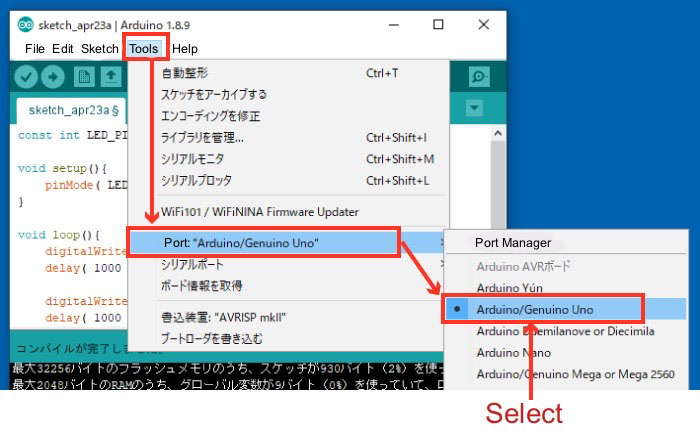This screenshot has width=700, height=442.
Task: Open WiFi101 / WiFiNINA Firmware Updater
Action: [288, 212]
